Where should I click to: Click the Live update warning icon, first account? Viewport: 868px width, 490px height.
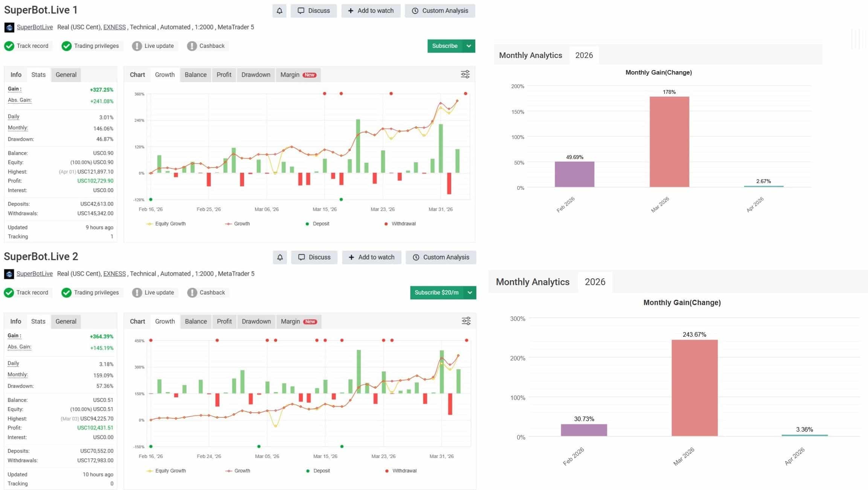click(137, 46)
